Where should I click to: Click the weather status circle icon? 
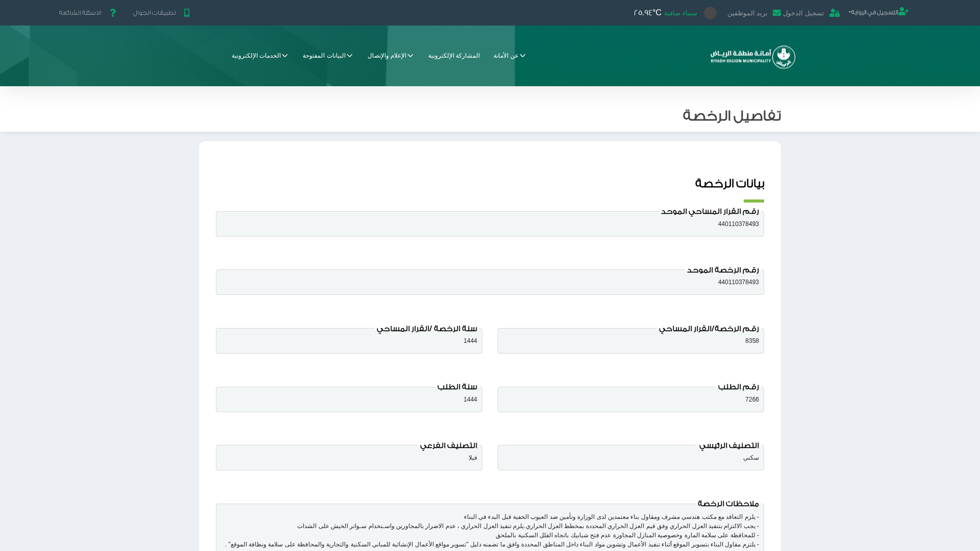pyautogui.click(x=710, y=13)
